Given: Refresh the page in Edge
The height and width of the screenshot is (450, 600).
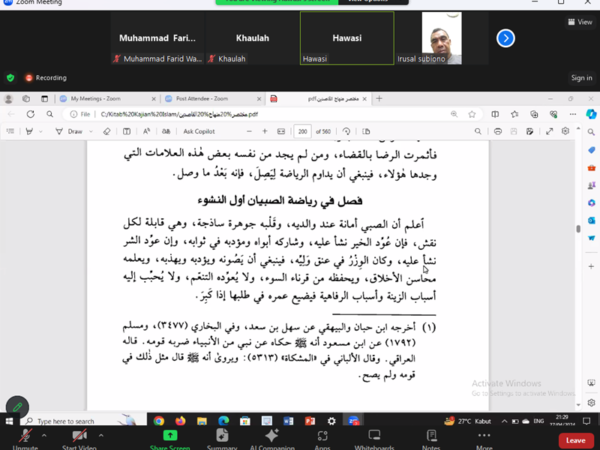Looking at the screenshot, I should 31,114.
